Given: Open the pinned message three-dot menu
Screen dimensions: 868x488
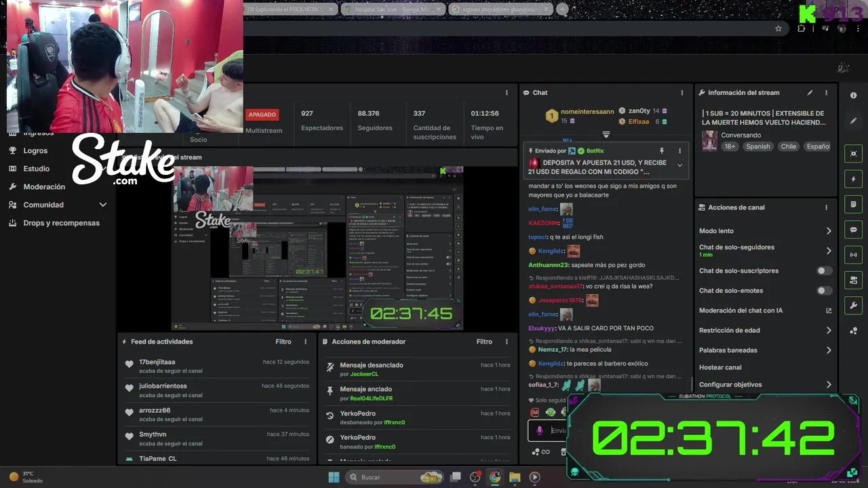Looking at the screenshot, I should click(679, 151).
